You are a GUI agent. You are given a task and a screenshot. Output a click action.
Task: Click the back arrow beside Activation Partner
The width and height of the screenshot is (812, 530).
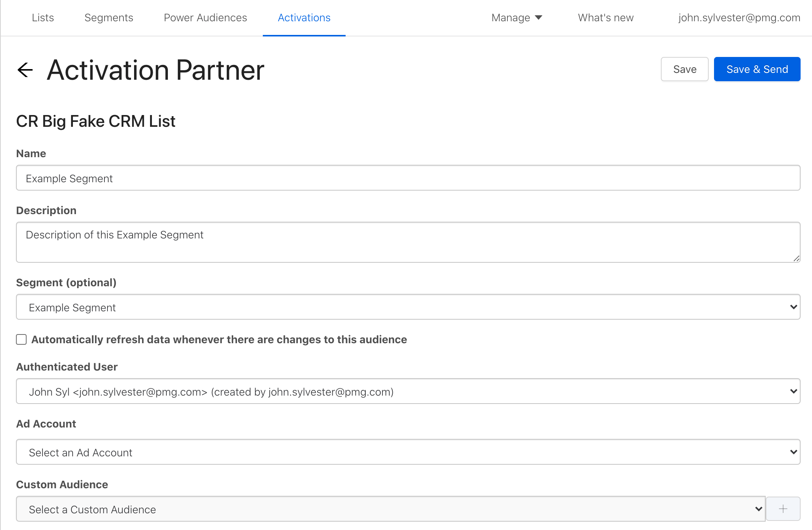(25, 70)
